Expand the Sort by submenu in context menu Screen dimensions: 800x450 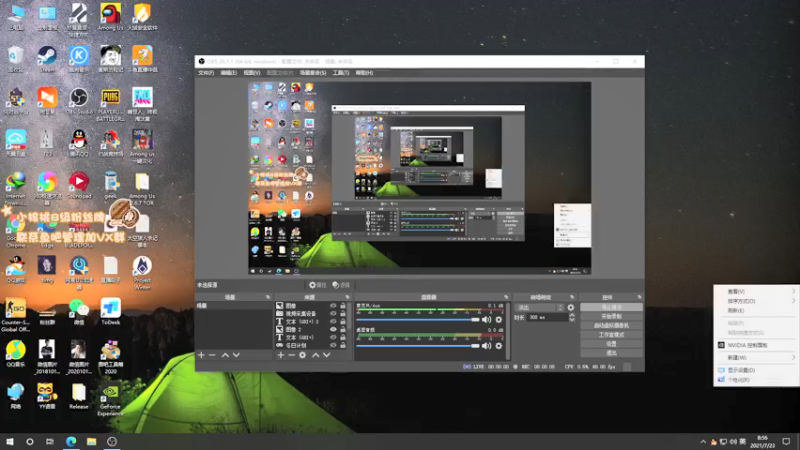pyautogui.click(x=756, y=301)
